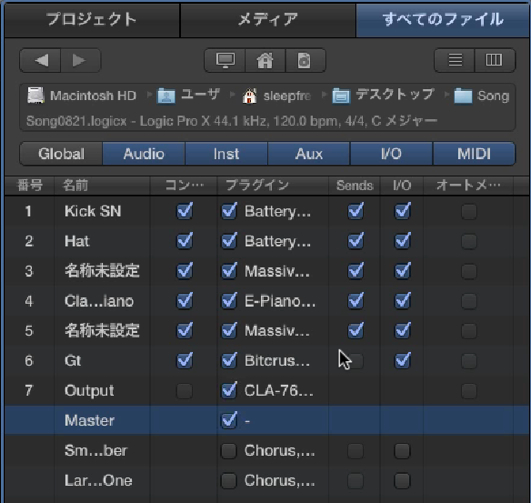Click the E-Piano... plugin entry
Screen dimensions: 531x503
pyautogui.click(x=280, y=301)
